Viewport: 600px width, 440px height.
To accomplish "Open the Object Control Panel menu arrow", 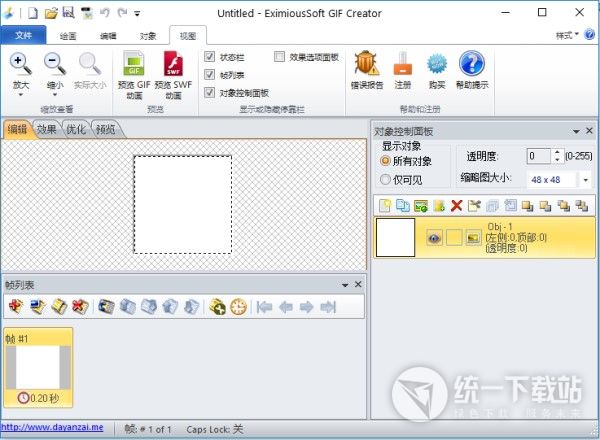I will (x=576, y=131).
